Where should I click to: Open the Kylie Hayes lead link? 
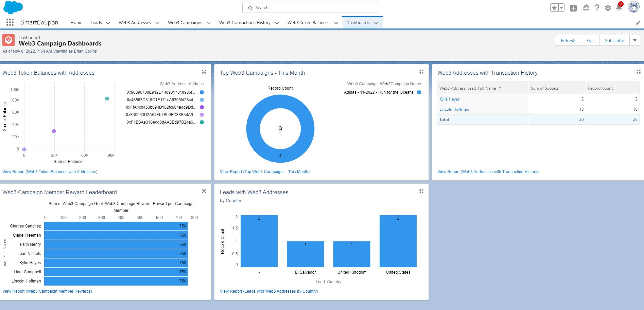(x=449, y=99)
